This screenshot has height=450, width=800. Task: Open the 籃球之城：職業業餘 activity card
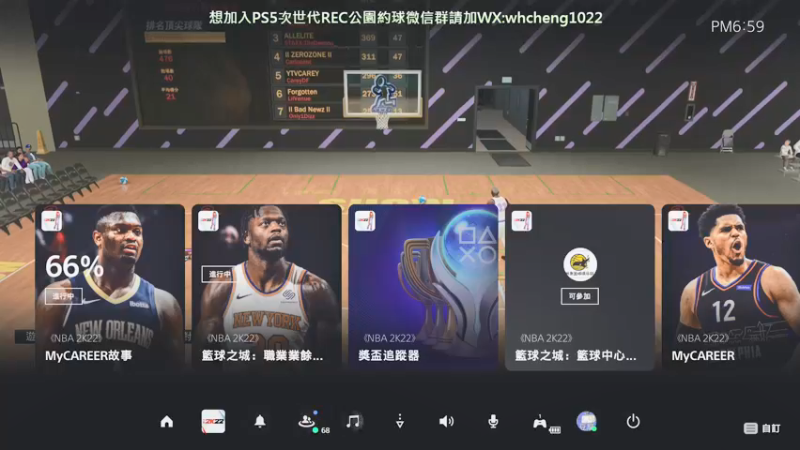click(x=266, y=287)
